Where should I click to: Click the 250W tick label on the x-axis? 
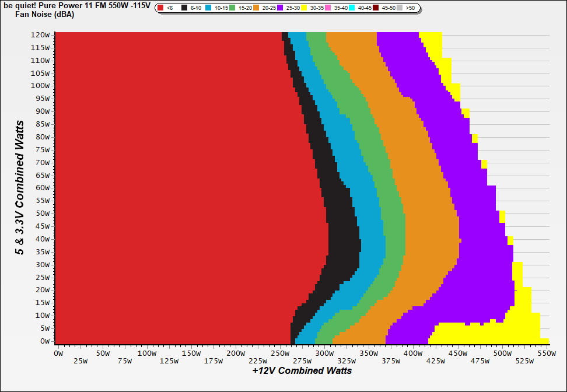[x=281, y=353]
